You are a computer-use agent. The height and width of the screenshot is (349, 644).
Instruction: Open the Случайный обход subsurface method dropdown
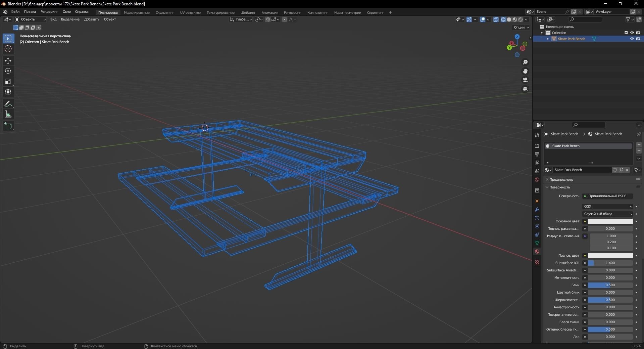click(x=608, y=214)
